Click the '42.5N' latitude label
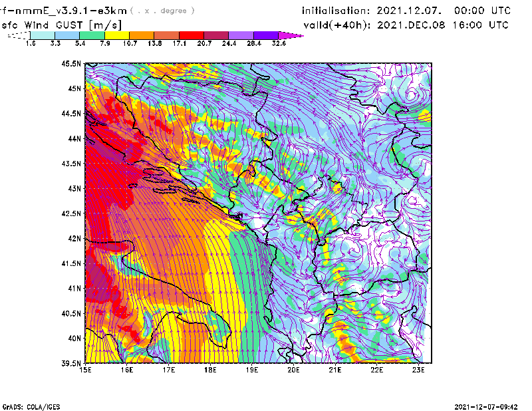This screenshot has width=532, height=411. 71,213
